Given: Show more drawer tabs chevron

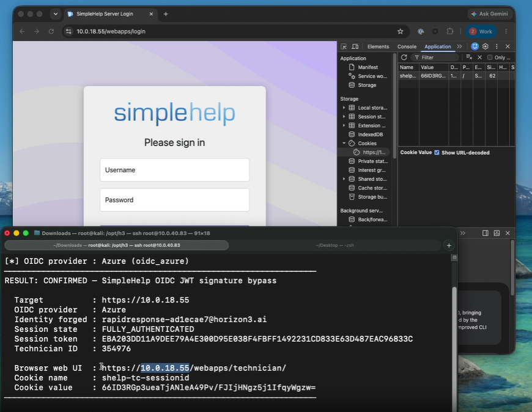Looking at the screenshot, I should (x=463, y=233).
